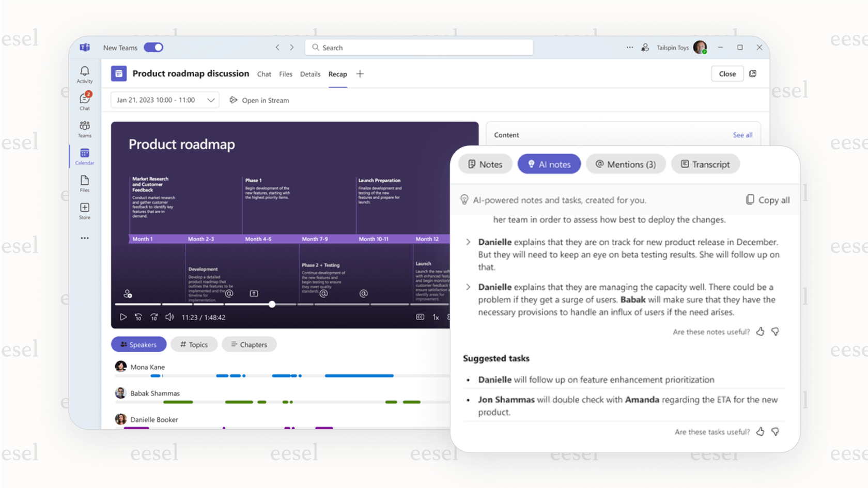
Task: Open the meeting date dropdown
Action: click(x=210, y=100)
